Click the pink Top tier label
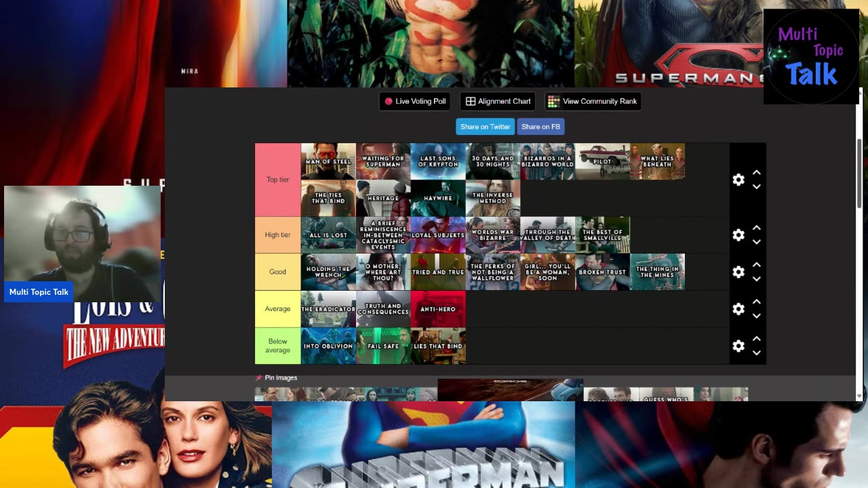The width and height of the screenshot is (868, 488). coord(277,180)
